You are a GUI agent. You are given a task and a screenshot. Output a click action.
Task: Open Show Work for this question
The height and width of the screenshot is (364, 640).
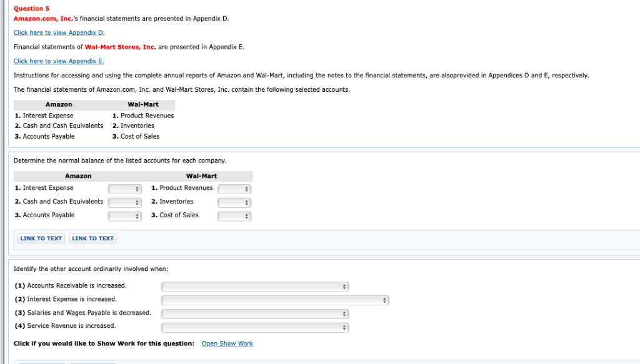227,343
